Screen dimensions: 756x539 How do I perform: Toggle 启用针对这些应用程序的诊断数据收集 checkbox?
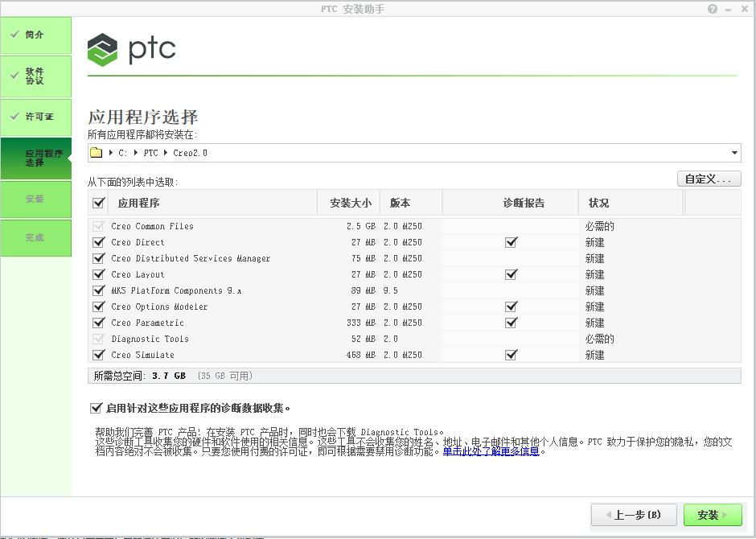(96, 408)
